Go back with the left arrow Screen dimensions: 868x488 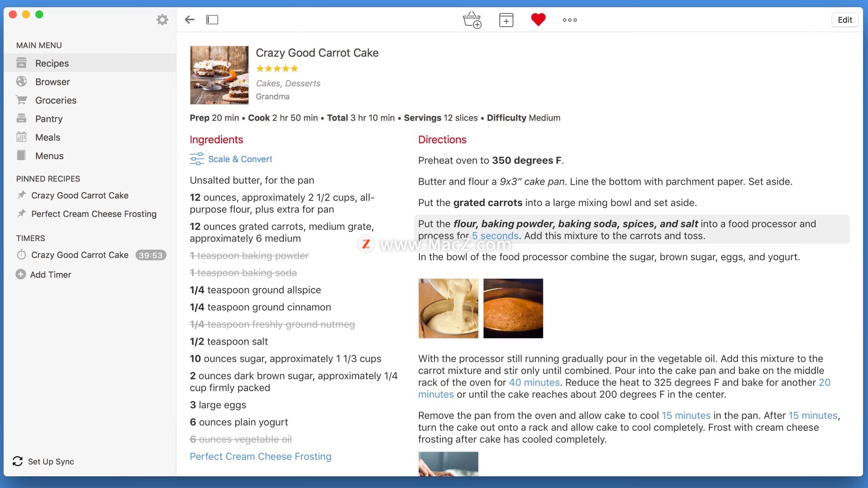pyautogui.click(x=190, y=19)
